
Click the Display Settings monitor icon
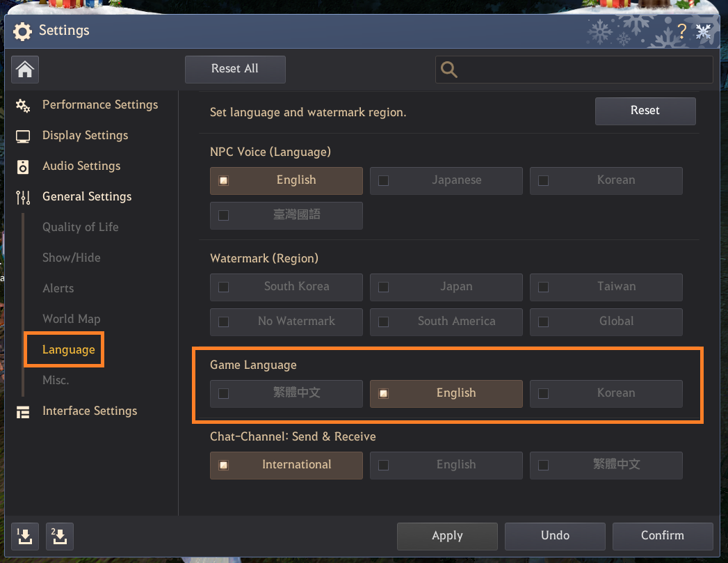coord(23,136)
